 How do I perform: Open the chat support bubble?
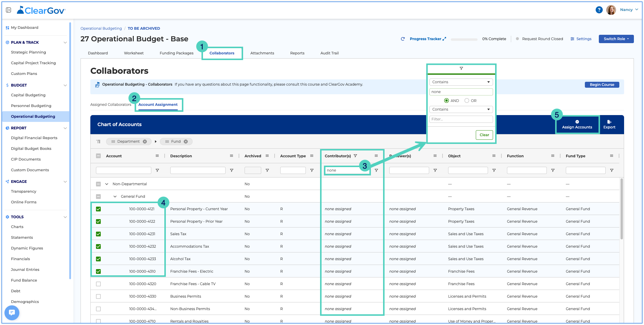point(12,313)
